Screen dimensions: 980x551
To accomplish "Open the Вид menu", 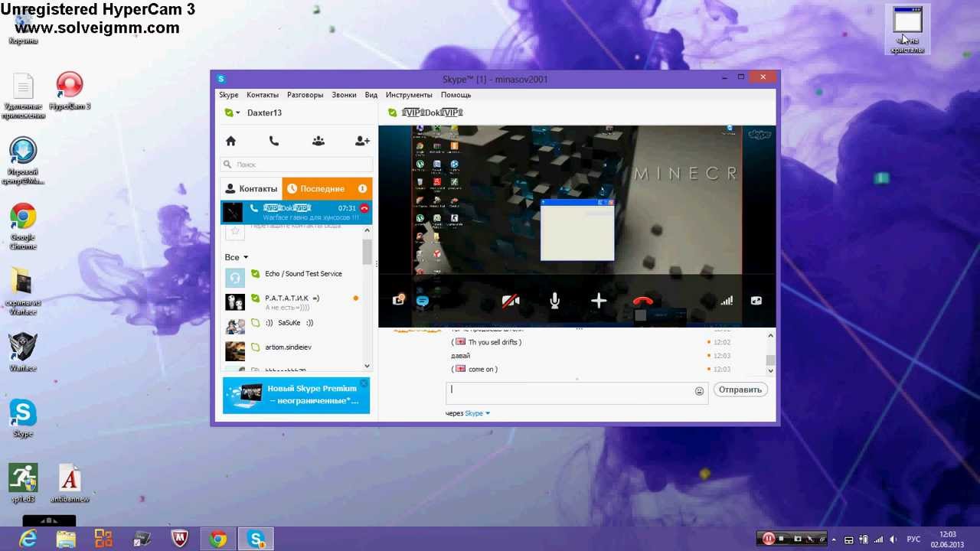I will click(x=371, y=95).
